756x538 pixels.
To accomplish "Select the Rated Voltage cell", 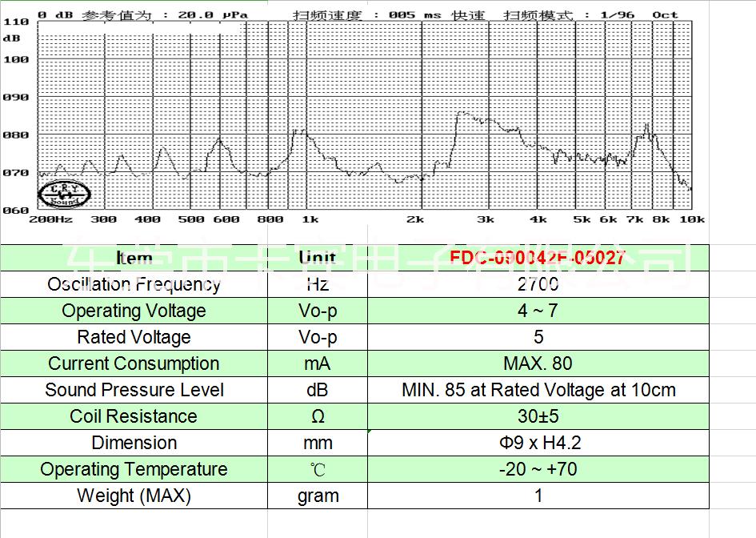I will pos(134,337).
